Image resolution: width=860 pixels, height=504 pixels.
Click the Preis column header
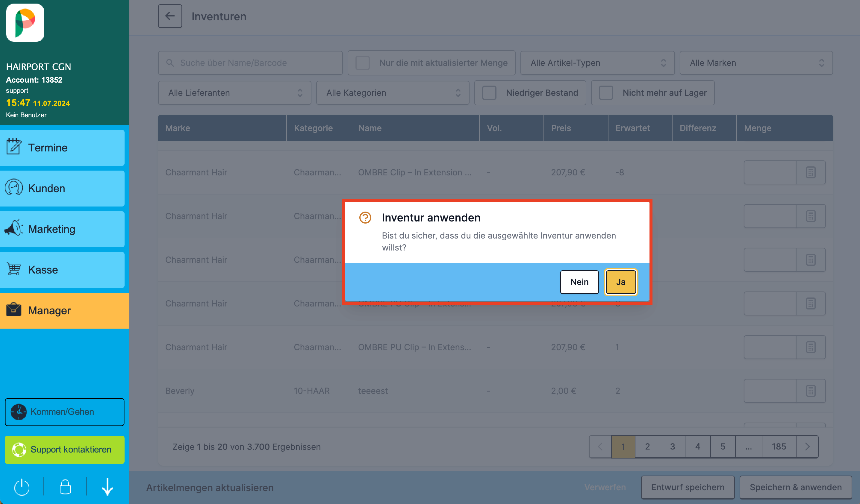point(576,128)
